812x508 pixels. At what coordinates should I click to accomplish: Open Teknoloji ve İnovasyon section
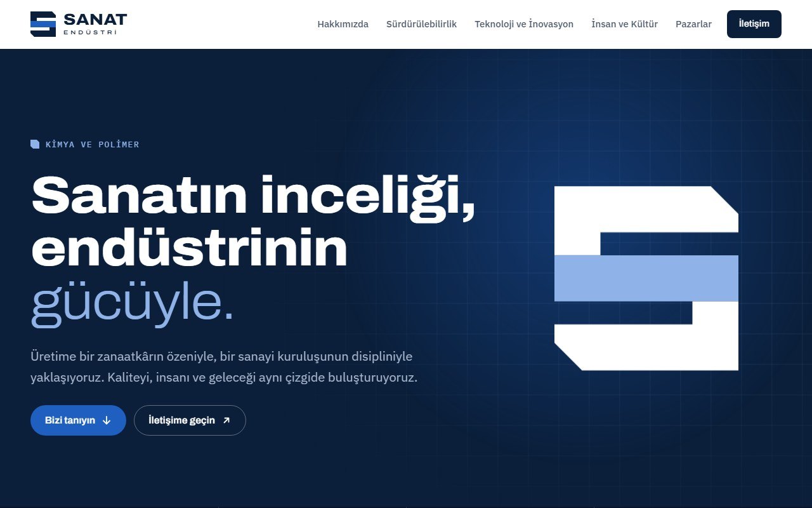(x=524, y=24)
